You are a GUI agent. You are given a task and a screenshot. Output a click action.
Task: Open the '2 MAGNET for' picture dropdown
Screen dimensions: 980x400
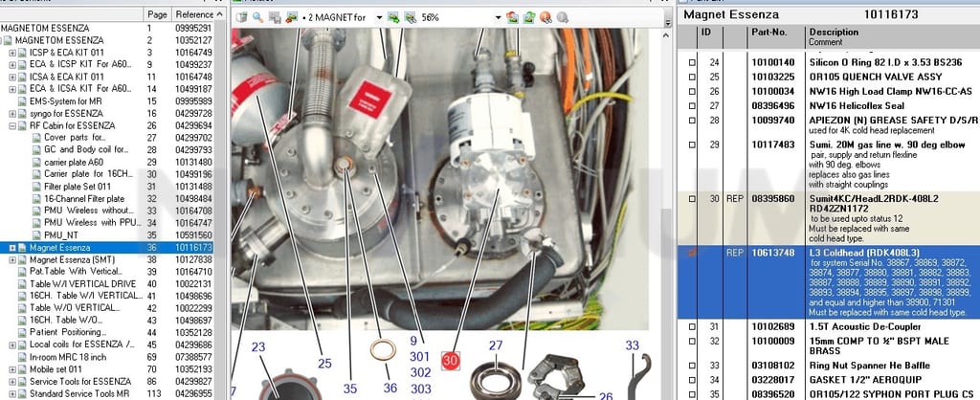click(379, 17)
